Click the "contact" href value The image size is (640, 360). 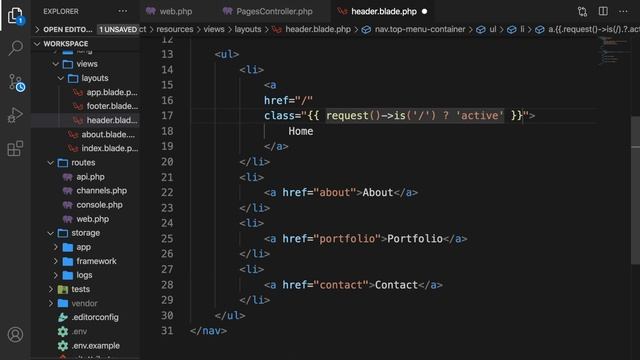(341, 285)
